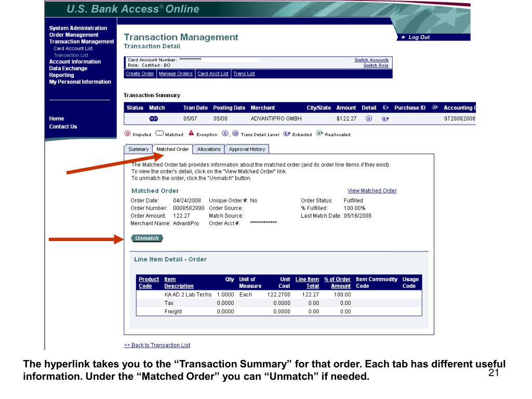Click Last Match Date 05/16/2008 value
The image size is (532, 399).
[x=357, y=216]
